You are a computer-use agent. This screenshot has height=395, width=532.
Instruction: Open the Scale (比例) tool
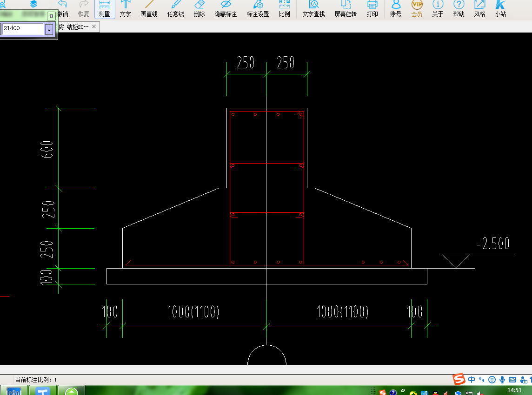coord(284,9)
